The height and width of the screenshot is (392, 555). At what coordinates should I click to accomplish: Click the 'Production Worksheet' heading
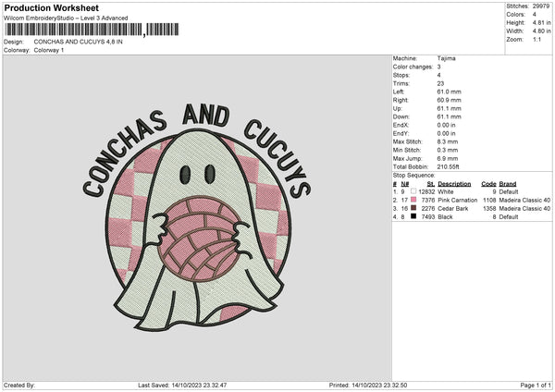pyautogui.click(x=52, y=7)
